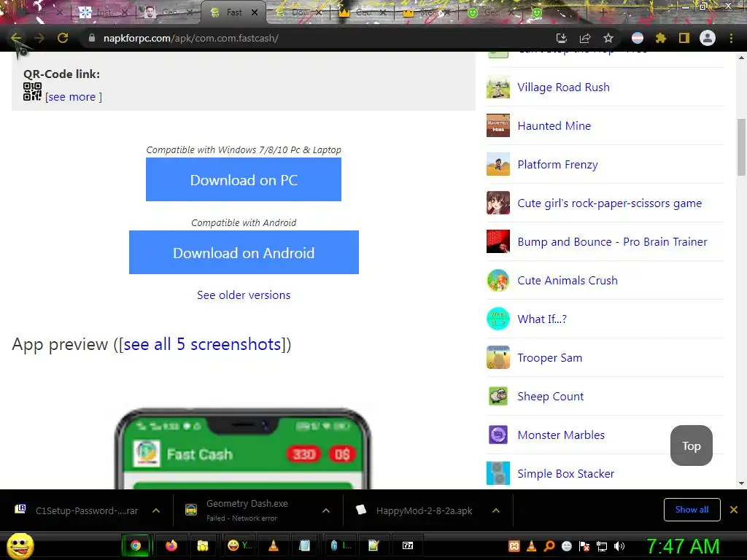Open VLC media player from the taskbar

click(x=274, y=545)
